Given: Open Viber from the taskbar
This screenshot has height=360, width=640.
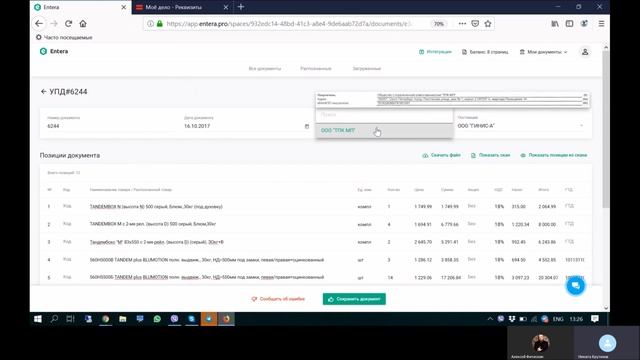Looking at the screenshot, I should 174,319.
